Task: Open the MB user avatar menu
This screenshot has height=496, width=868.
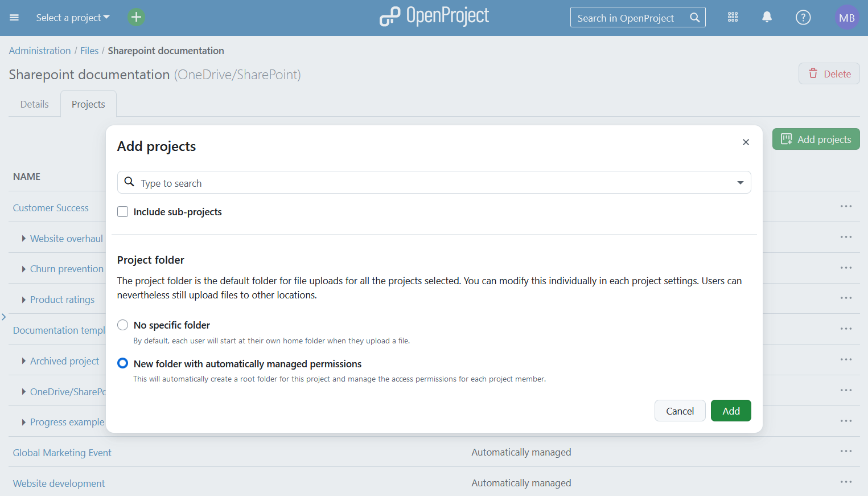Action: pos(846,18)
